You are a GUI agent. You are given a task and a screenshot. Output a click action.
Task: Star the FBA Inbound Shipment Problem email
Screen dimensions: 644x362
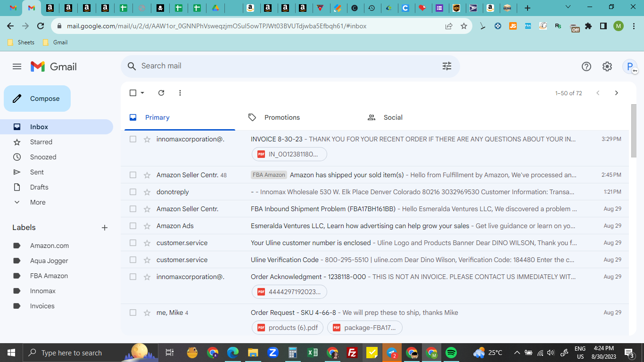click(x=147, y=209)
